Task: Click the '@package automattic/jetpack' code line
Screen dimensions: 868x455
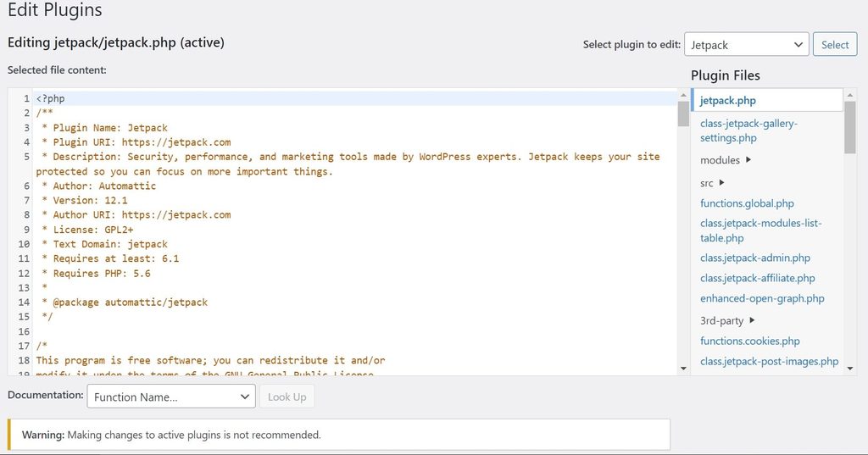Action: 125,302
